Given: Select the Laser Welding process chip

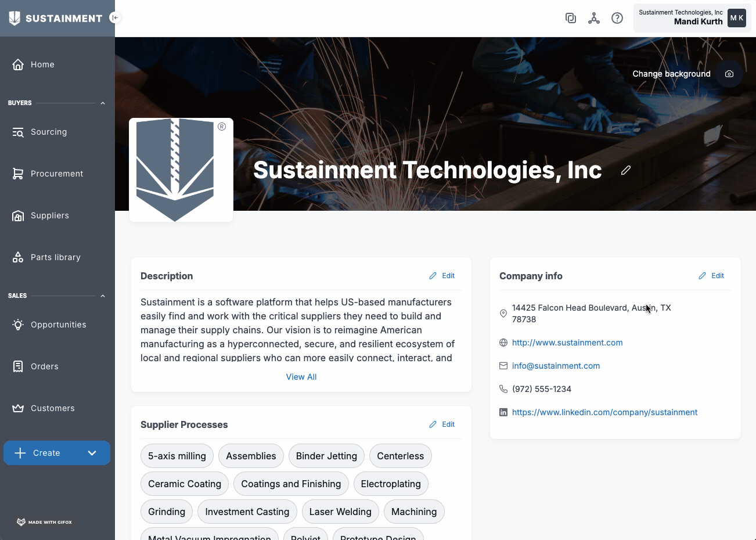Looking at the screenshot, I should [x=340, y=512].
